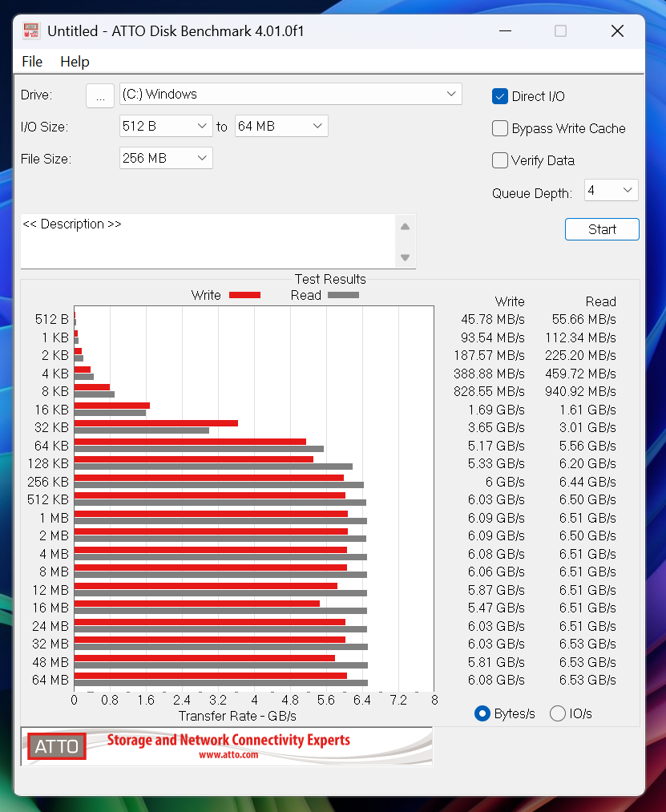Select the IO/s radio button
This screenshot has height=812, width=666.
(557, 713)
